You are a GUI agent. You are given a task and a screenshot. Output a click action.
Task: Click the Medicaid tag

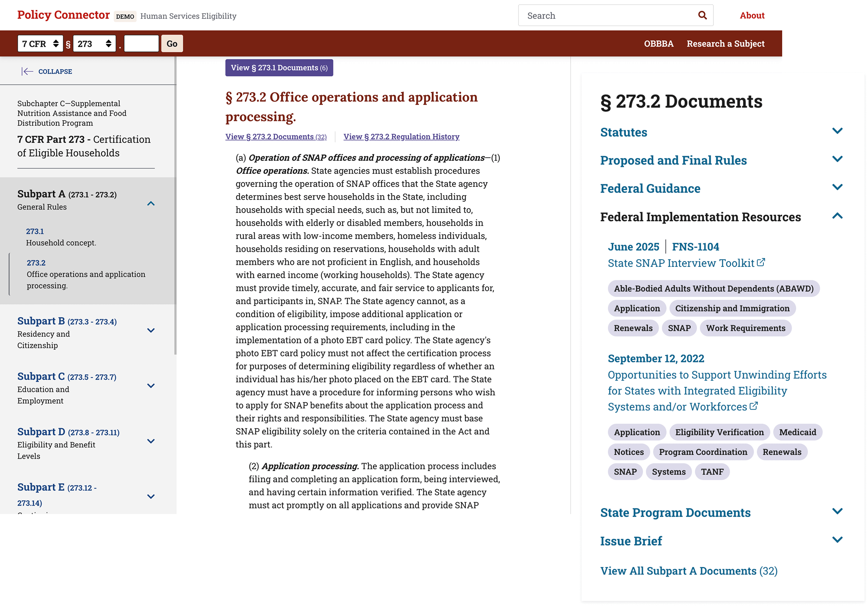click(797, 432)
